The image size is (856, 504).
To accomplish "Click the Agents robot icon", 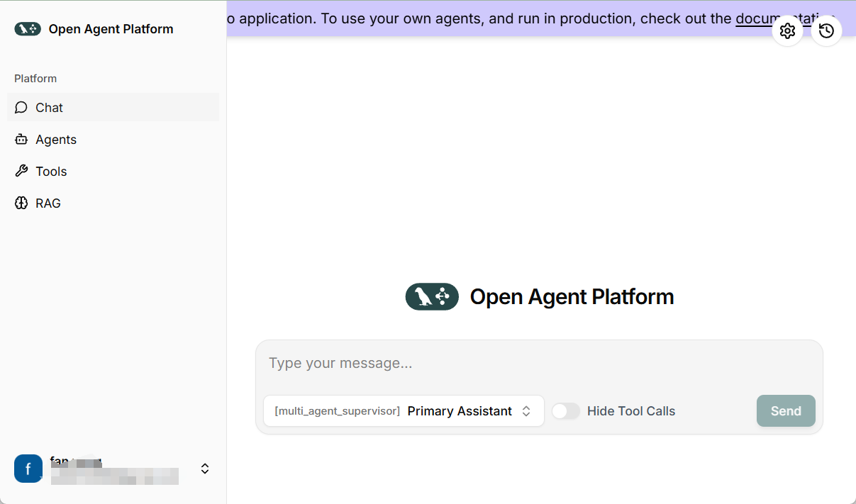I will [21, 140].
